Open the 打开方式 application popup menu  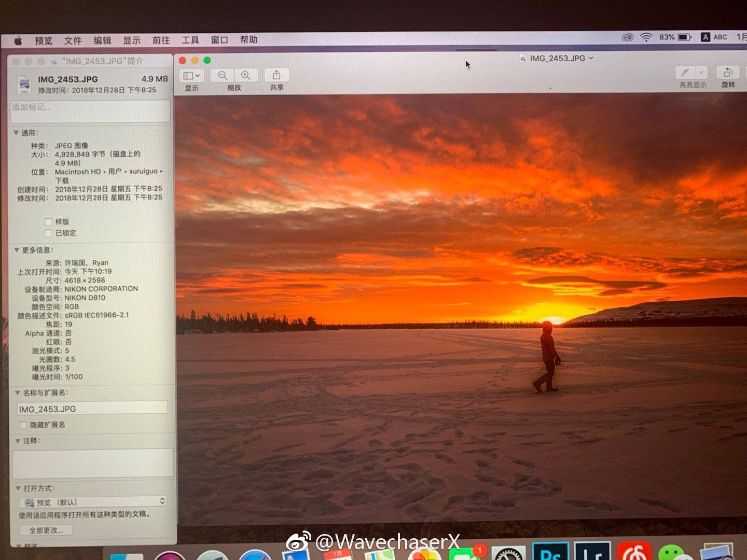(93, 502)
